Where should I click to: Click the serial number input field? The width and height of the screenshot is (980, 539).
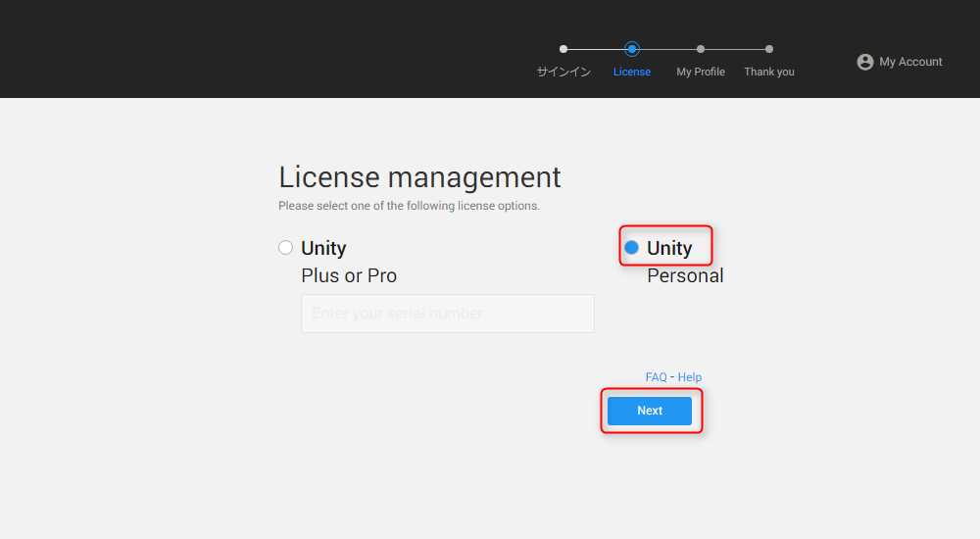(448, 314)
